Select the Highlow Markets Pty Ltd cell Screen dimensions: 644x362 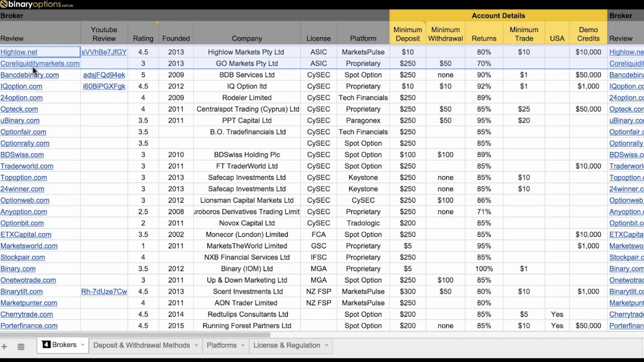click(x=246, y=52)
